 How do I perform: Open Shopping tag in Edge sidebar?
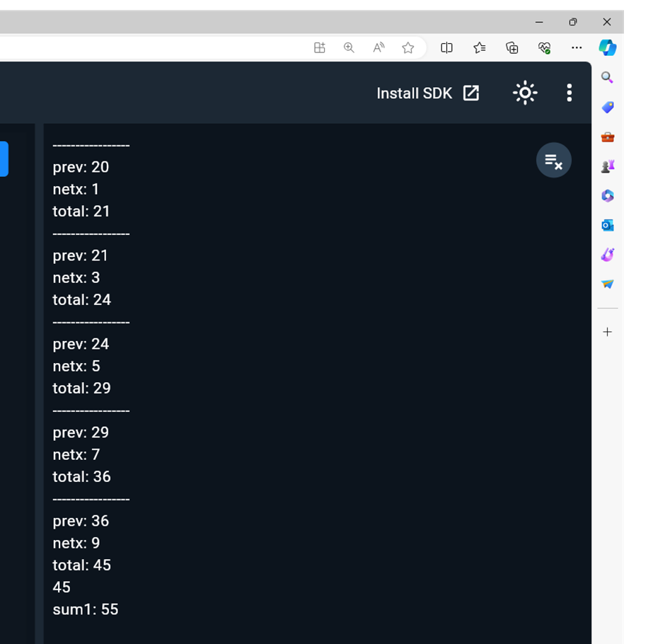click(607, 107)
